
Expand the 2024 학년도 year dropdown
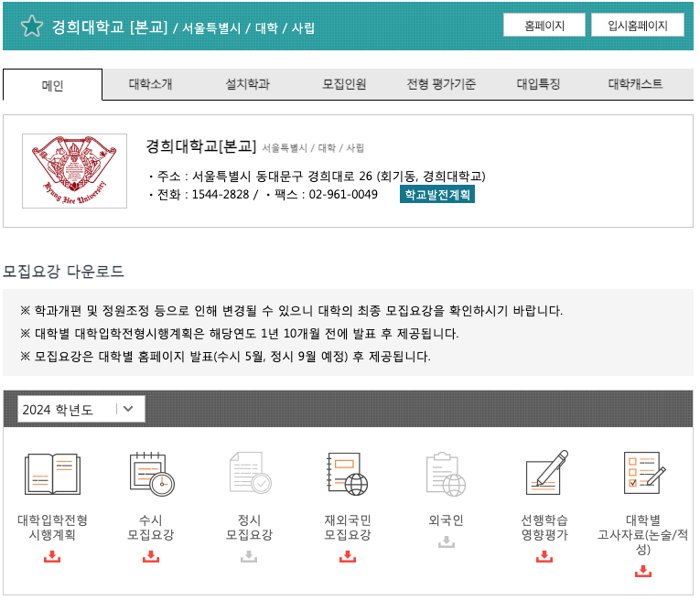[81, 409]
